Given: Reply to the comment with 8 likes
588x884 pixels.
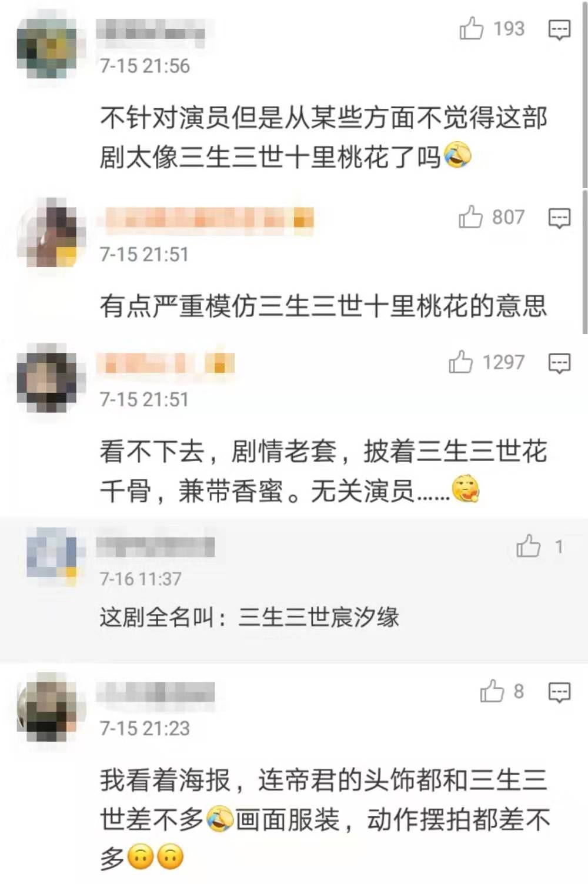Looking at the screenshot, I should (x=559, y=692).
